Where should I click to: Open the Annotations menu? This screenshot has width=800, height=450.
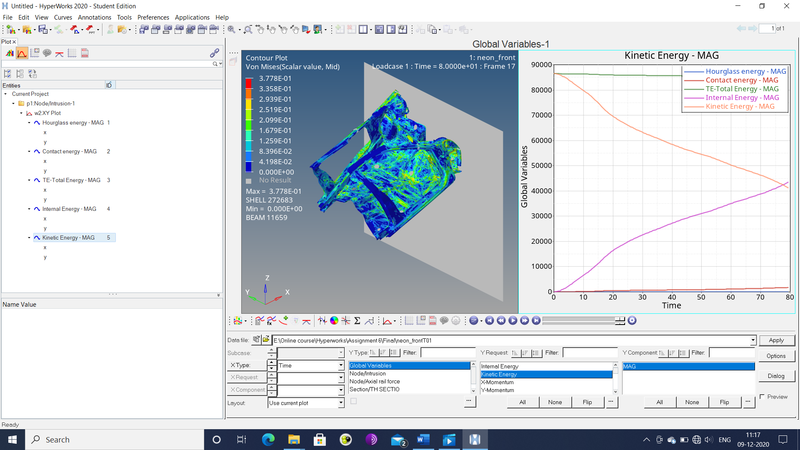click(95, 17)
